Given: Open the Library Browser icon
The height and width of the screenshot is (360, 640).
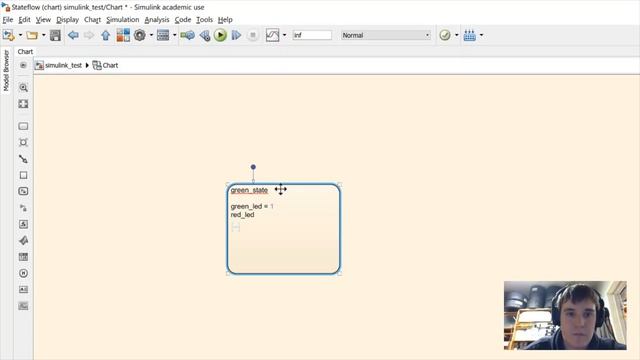Looking at the screenshot, I should click(x=123, y=35).
